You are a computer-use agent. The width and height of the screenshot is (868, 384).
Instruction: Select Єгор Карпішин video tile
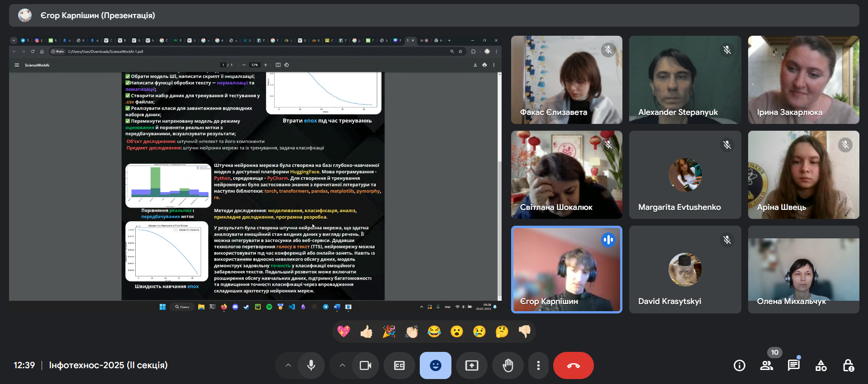click(x=566, y=269)
